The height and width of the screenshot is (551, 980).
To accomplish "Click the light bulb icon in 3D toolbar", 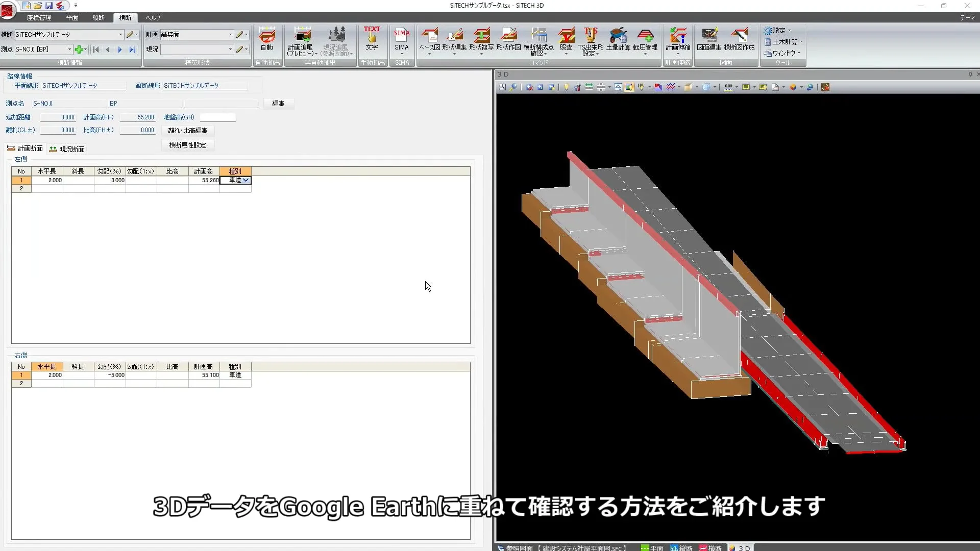I will [566, 87].
